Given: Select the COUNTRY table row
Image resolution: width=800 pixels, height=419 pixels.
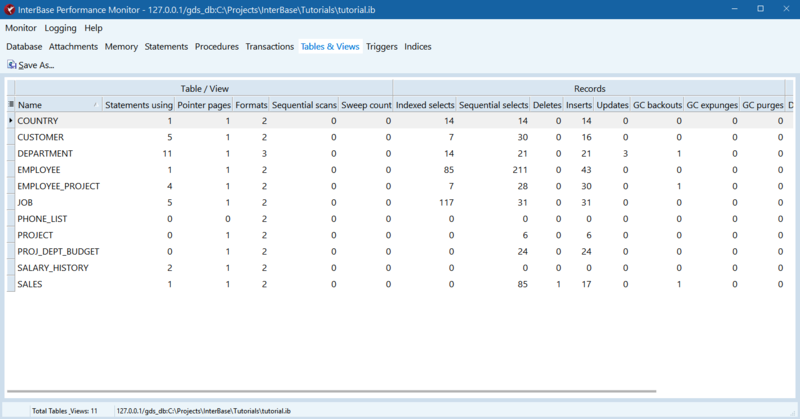Looking at the screenshot, I should [400, 121].
